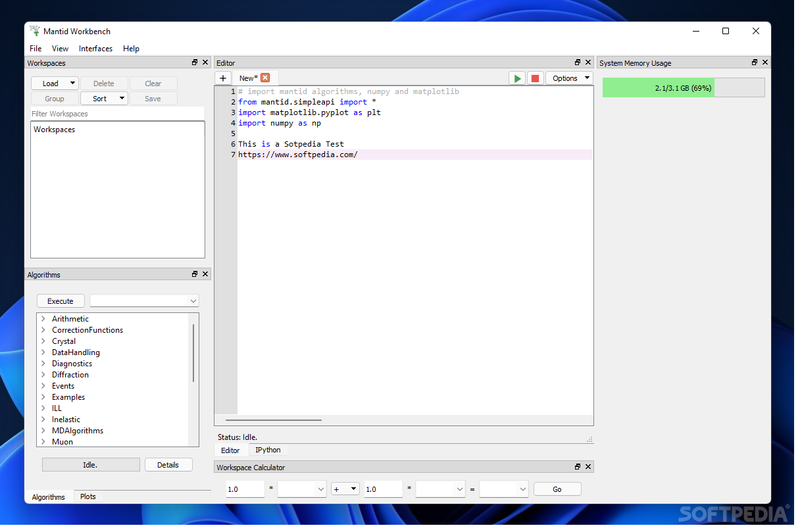Open the File menu
The image size is (800, 532).
click(36, 49)
